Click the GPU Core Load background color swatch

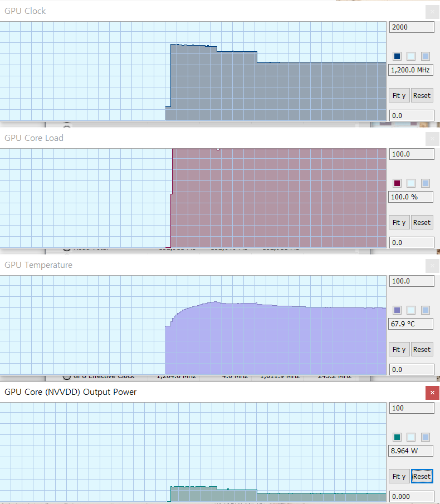point(411,183)
